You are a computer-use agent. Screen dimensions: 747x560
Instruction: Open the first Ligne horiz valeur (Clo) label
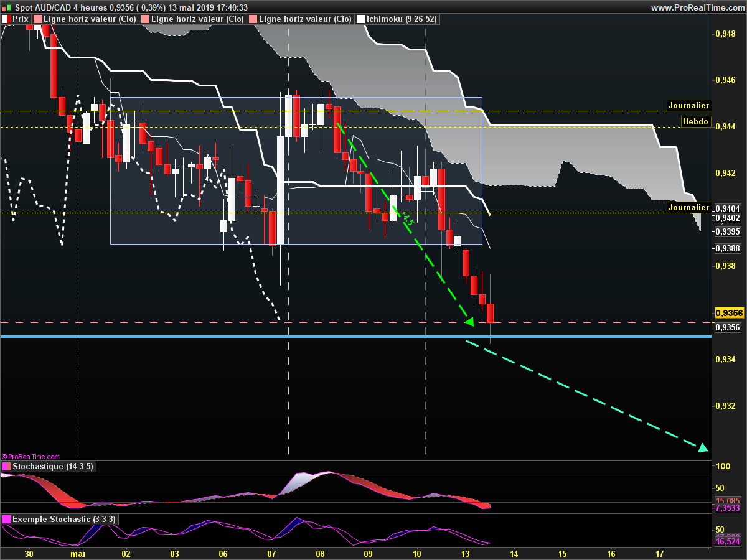(x=85, y=19)
